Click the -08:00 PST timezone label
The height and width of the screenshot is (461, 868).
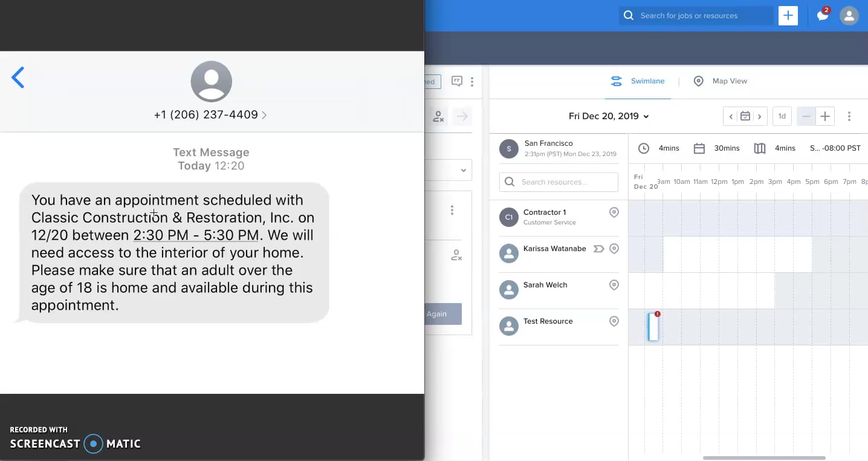coord(835,148)
